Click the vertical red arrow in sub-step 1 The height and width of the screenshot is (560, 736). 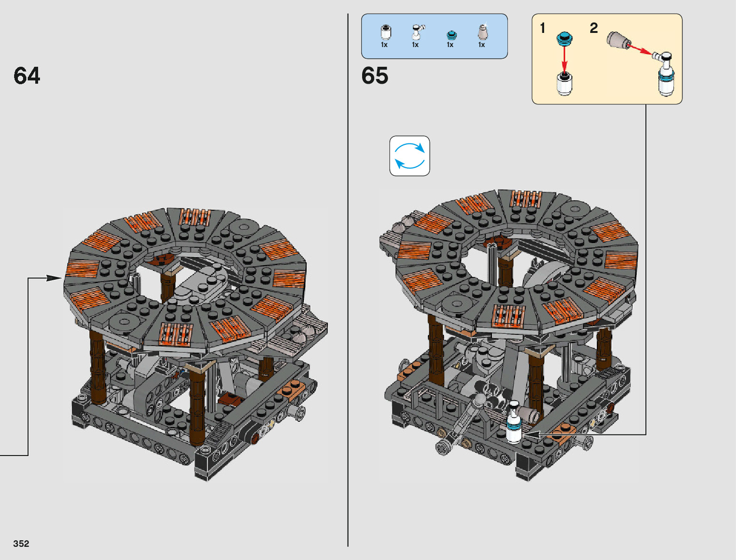tap(564, 59)
